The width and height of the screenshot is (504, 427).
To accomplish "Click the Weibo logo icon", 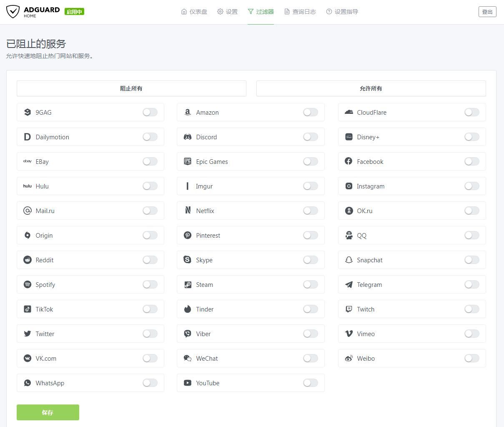I will tap(349, 358).
